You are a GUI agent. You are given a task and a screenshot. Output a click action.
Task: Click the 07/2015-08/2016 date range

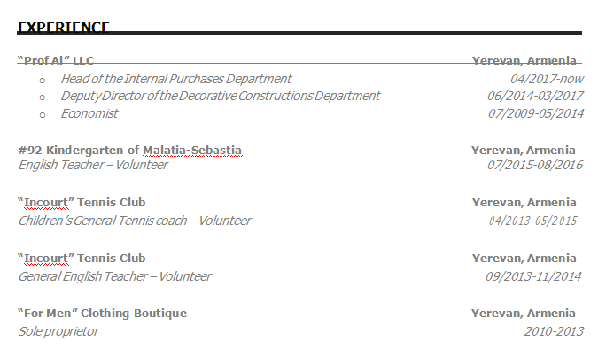point(535,165)
